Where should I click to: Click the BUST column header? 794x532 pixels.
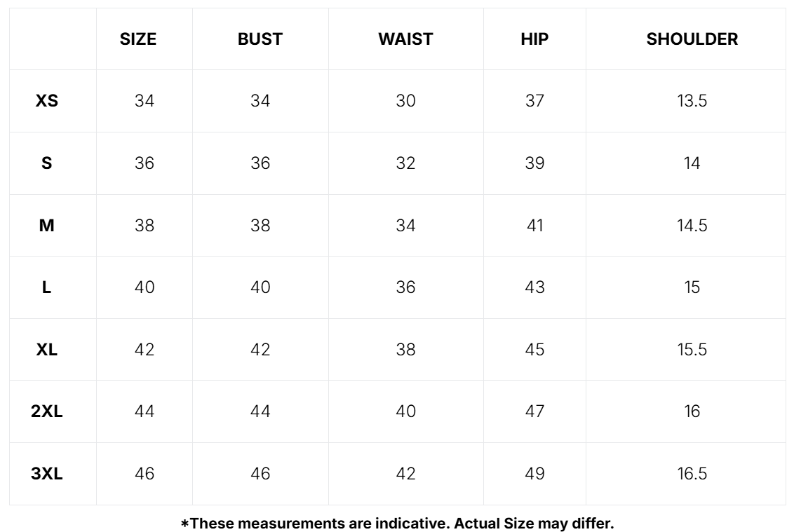click(x=260, y=39)
